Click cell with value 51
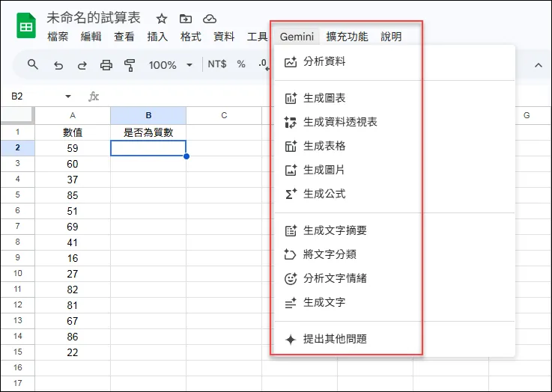Image resolution: width=552 pixels, height=392 pixels. pos(73,211)
